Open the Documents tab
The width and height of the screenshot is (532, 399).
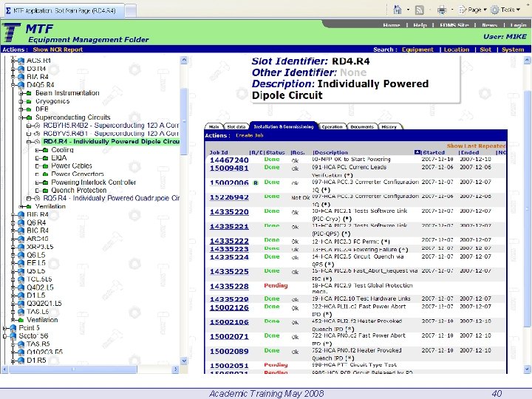tap(362, 126)
